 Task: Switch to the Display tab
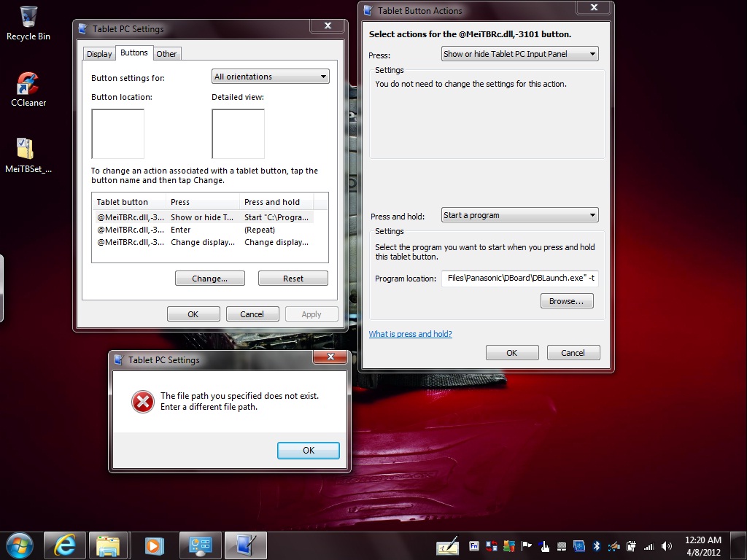pyautogui.click(x=99, y=54)
